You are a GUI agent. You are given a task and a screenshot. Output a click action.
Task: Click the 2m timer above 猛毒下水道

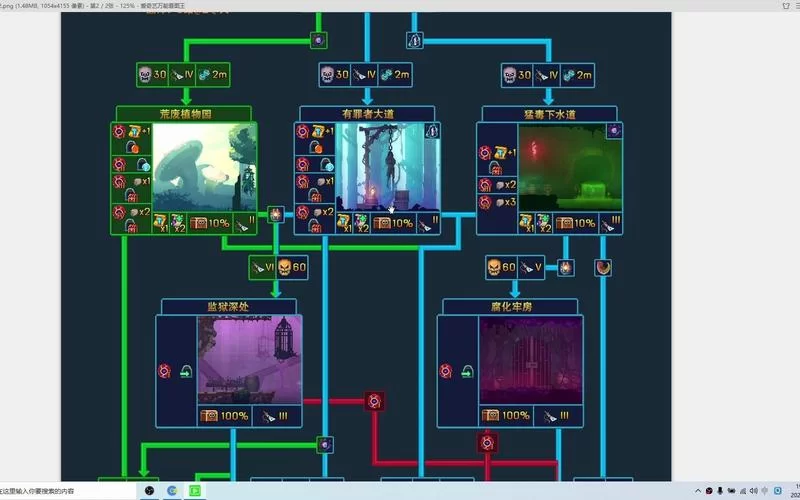(x=578, y=74)
